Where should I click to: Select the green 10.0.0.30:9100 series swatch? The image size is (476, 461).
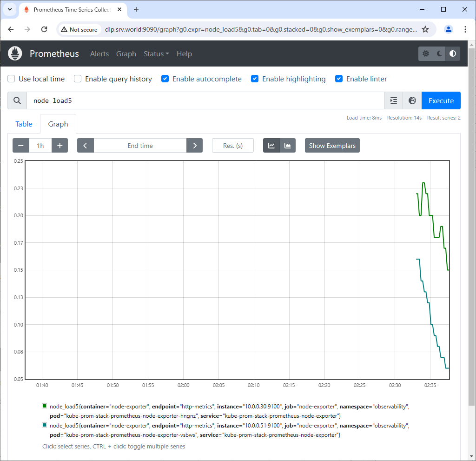coord(45,406)
